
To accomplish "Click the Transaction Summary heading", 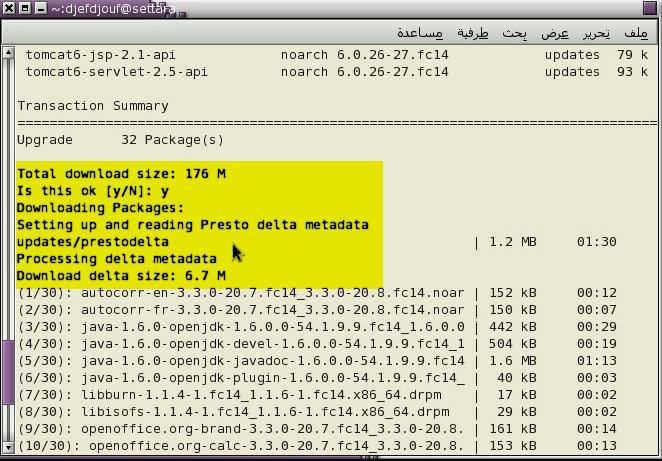I will 93,106.
